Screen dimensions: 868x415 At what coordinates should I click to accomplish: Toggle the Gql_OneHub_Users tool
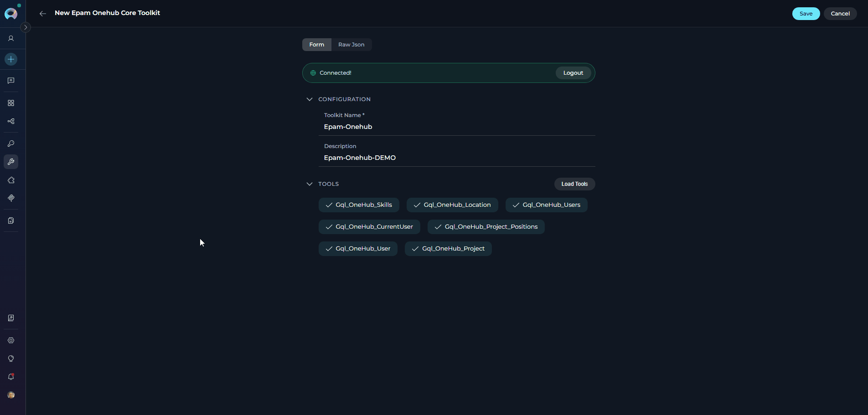click(x=547, y=205)
